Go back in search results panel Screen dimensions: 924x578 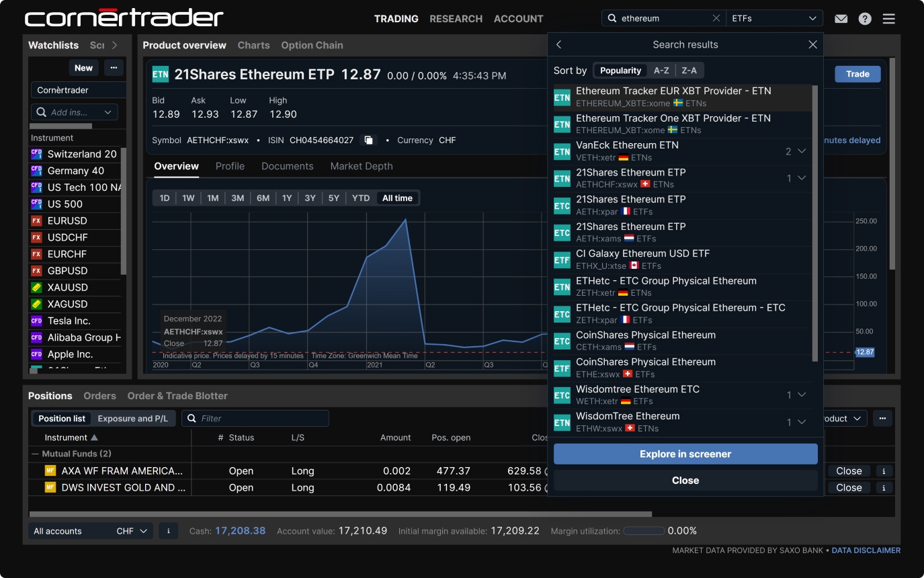pos(558,44)
